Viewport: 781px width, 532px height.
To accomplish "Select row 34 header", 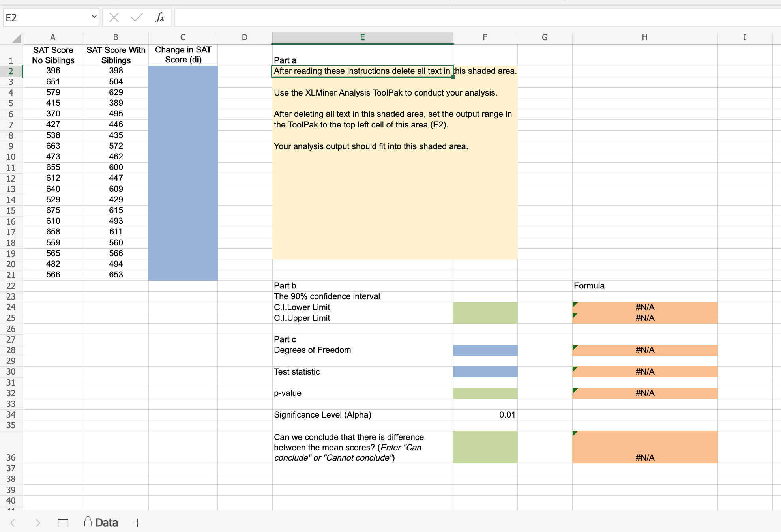I will [x=11, y=415].
